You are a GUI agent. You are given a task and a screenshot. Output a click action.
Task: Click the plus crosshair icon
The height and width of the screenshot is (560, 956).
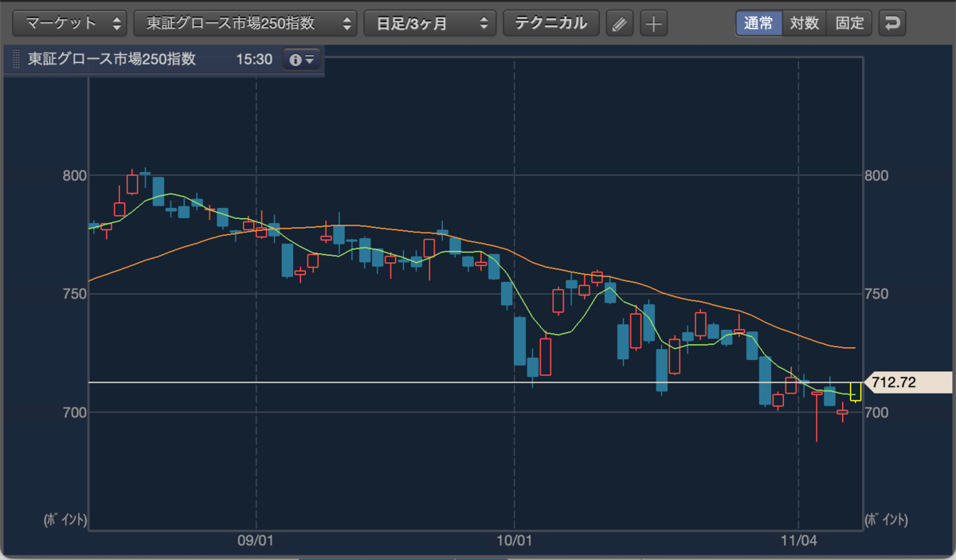click(653, 23)
